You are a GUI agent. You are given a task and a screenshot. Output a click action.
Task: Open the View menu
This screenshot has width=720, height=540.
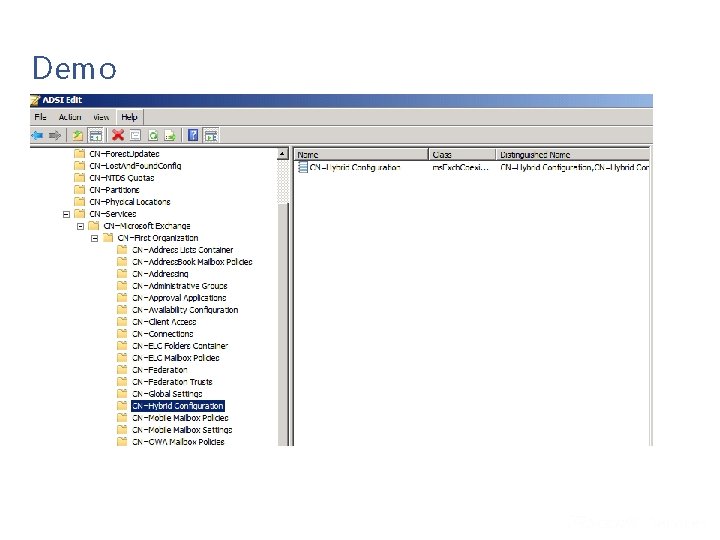point(101,117)
